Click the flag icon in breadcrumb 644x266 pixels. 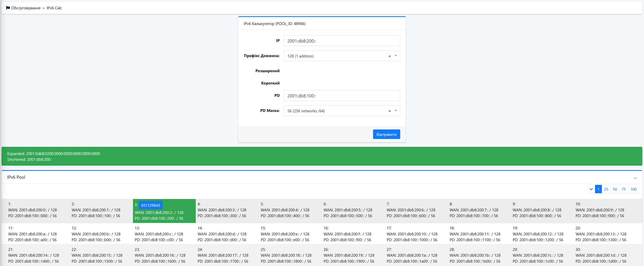8,8
